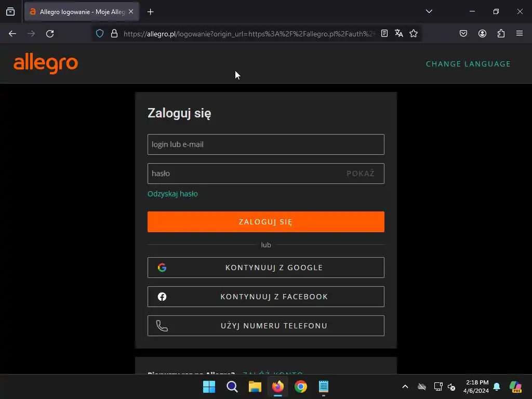Close the Allegro logowanie tab
532x399 pixels.
(131, 11)
